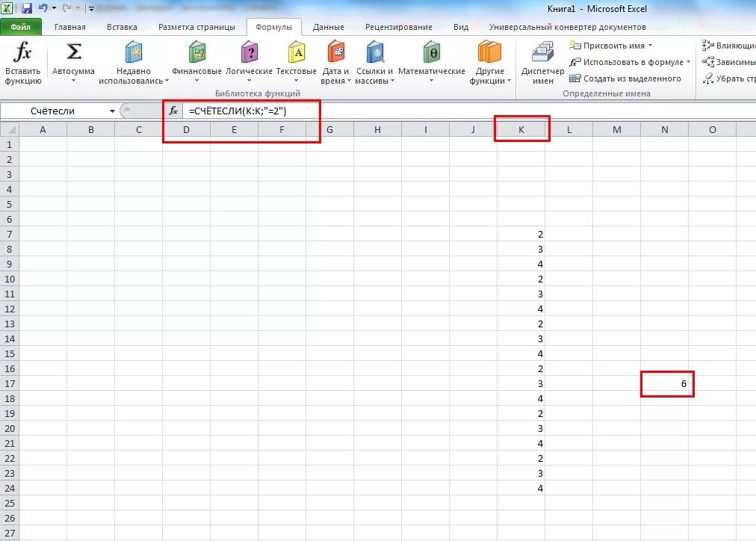Select column A header
Image resolution: width=756 pixels, height=541 pixels.
tap(43, 129)
